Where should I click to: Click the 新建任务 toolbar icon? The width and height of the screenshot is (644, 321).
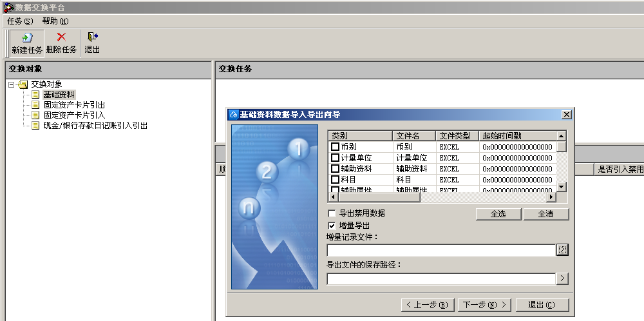click(x=27, y=38)
